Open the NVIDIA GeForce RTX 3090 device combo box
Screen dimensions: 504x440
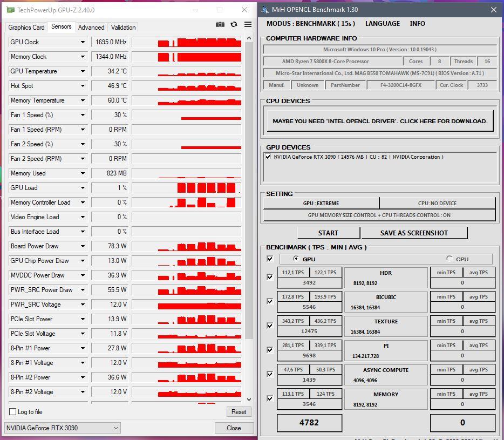pyautogui.click(x=63, y=428)
